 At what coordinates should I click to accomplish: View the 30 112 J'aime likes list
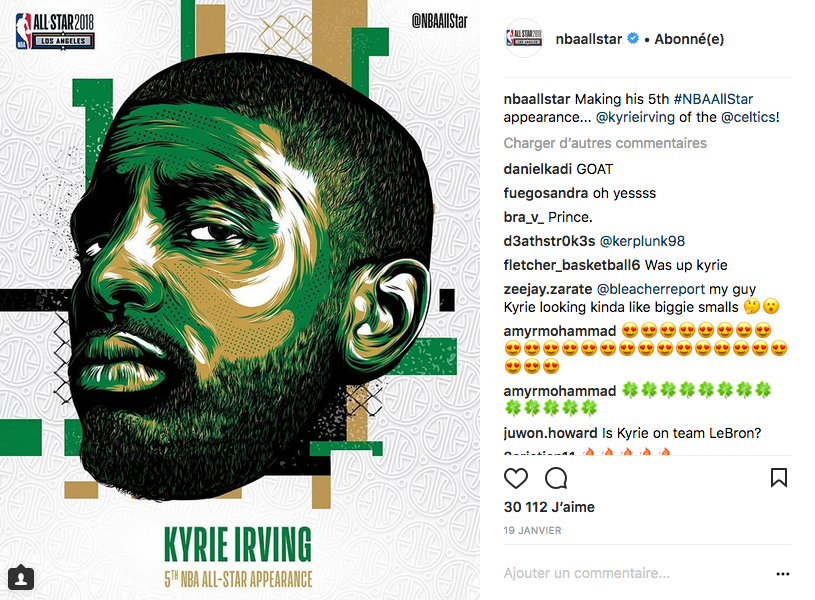549,507
